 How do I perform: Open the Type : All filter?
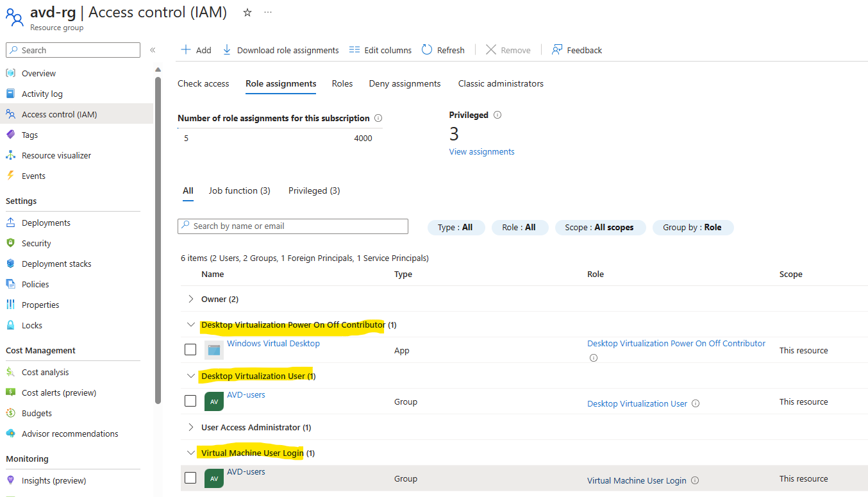456,227
